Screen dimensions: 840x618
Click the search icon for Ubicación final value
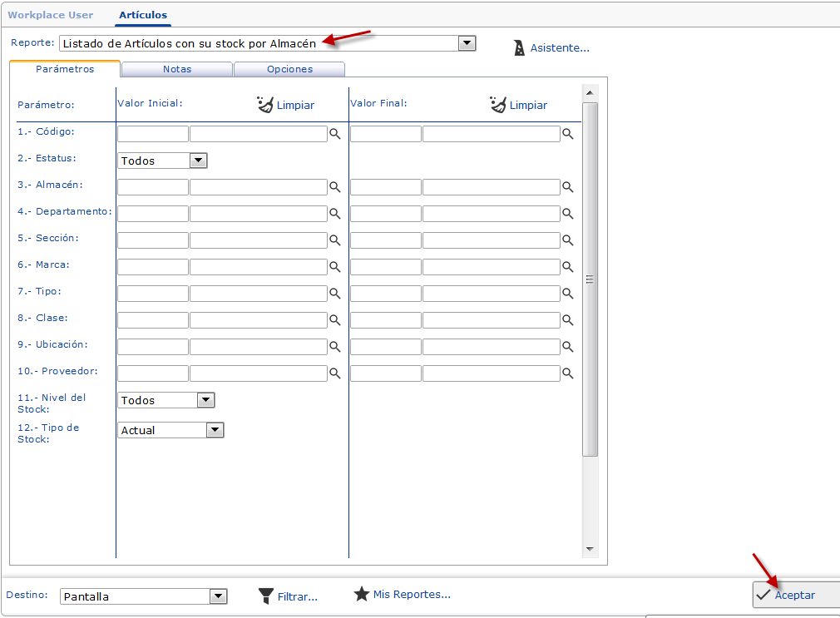pos(567,347)
